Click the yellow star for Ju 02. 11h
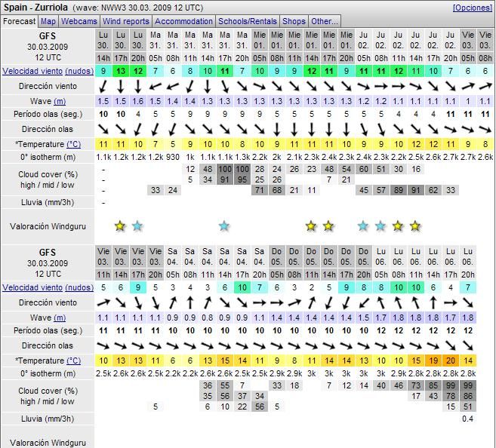 (x=398, y=226)
